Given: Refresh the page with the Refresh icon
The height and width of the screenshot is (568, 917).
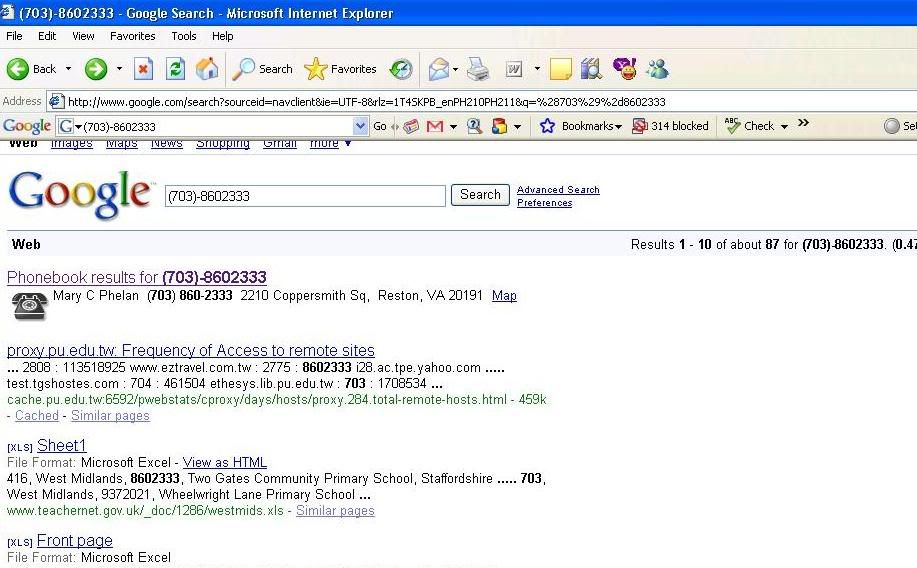Looking at the screenshot, I should tap(175, 69).
